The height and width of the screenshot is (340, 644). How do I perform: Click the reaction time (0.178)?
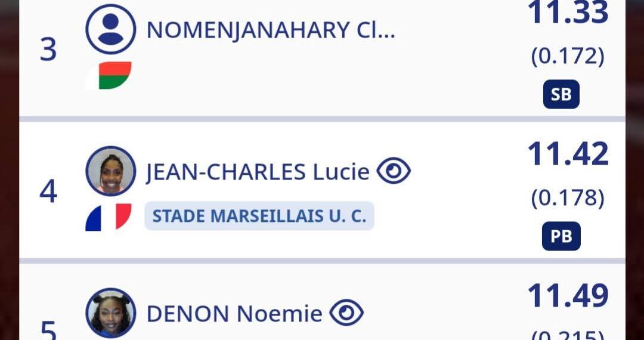pyautogui.click(x=568, y=198)
